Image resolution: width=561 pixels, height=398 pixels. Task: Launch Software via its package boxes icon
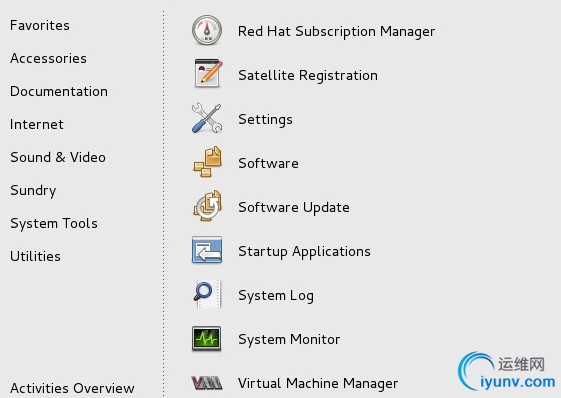click(x=208, y=162)
